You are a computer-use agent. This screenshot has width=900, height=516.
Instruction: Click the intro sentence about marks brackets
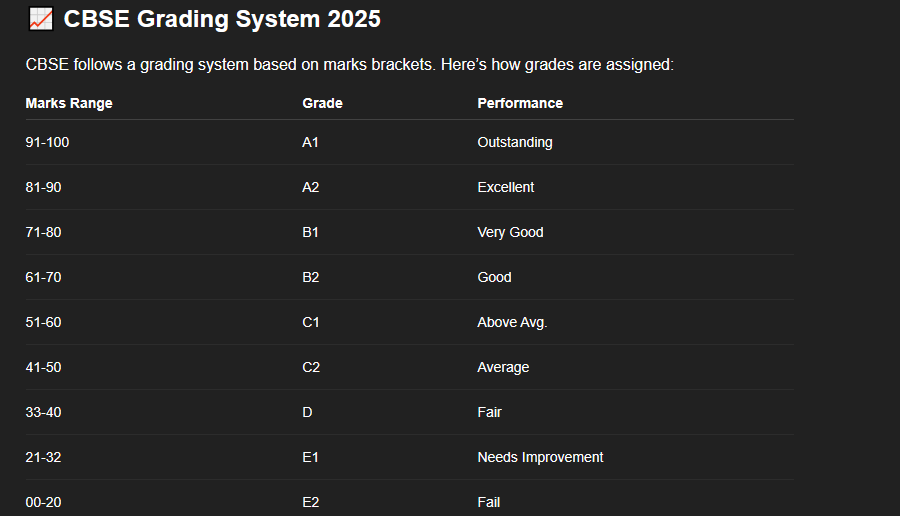(349, 65)
